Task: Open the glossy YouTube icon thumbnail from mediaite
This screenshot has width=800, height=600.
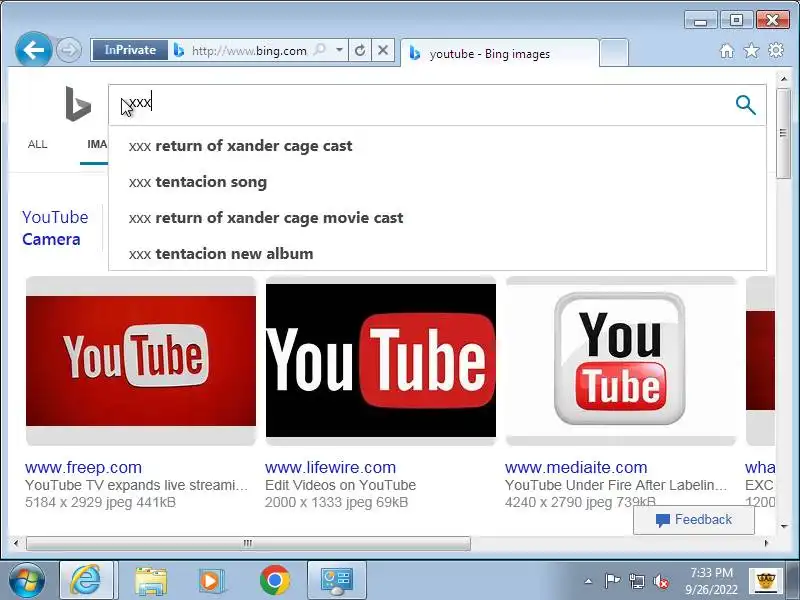Action: [620, 359]
